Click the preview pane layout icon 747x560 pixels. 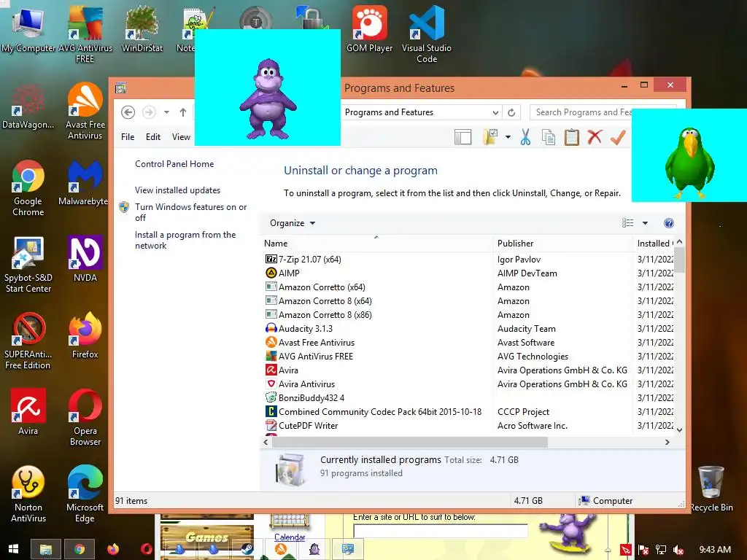pyautogui.click(x=462, y=137)
